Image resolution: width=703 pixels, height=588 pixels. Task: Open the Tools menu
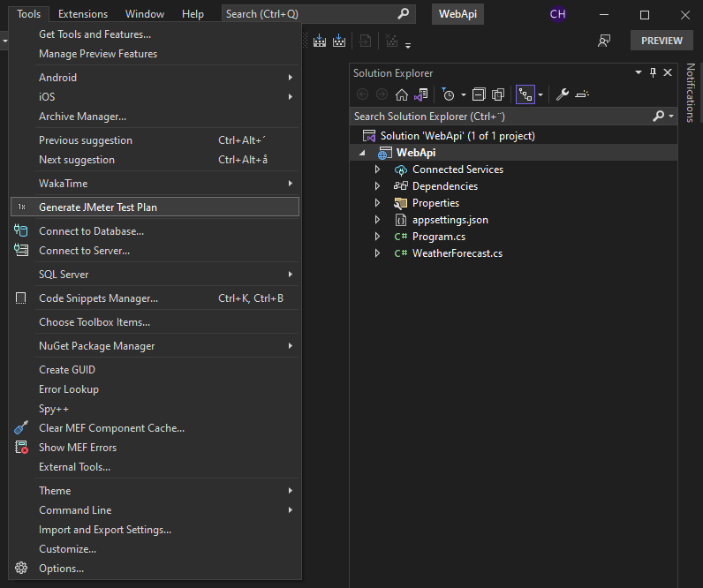(28, 14)
